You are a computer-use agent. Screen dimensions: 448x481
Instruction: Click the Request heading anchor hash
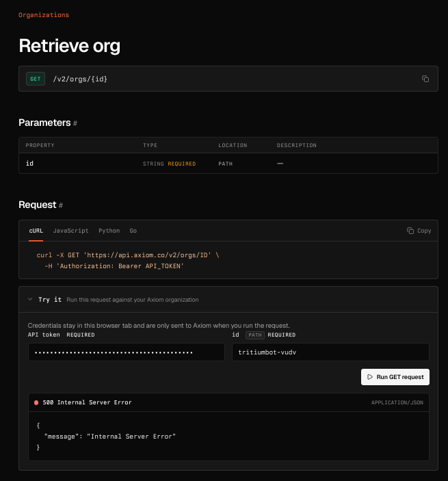(61, 205)
